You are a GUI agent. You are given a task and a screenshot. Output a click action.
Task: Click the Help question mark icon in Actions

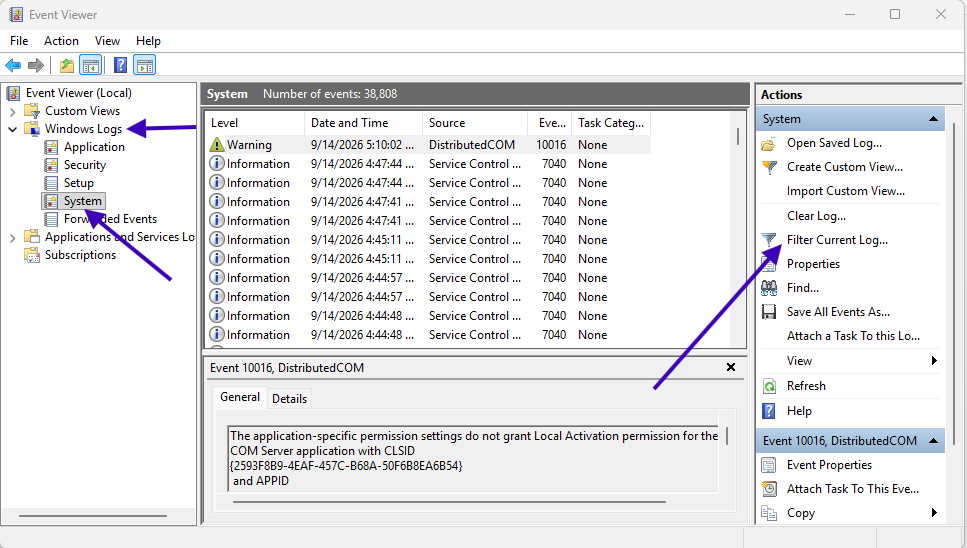[769, 411]
